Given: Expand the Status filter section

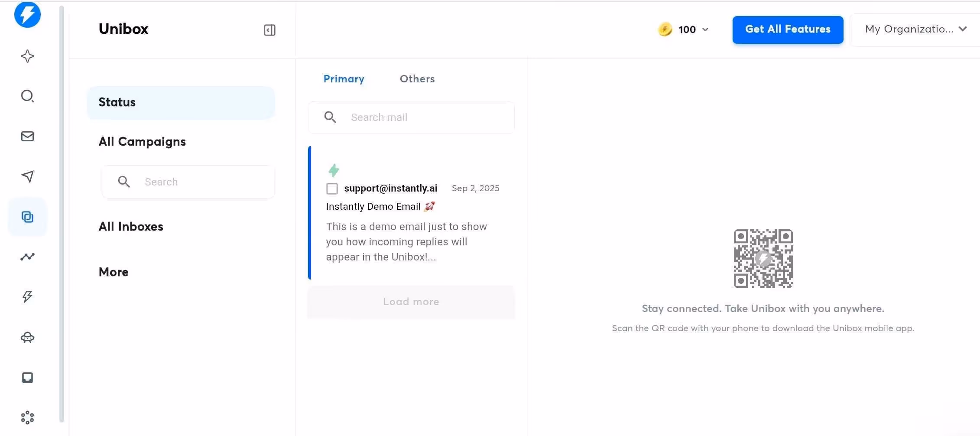Looking at the screenshot, I should pos(181,102).
